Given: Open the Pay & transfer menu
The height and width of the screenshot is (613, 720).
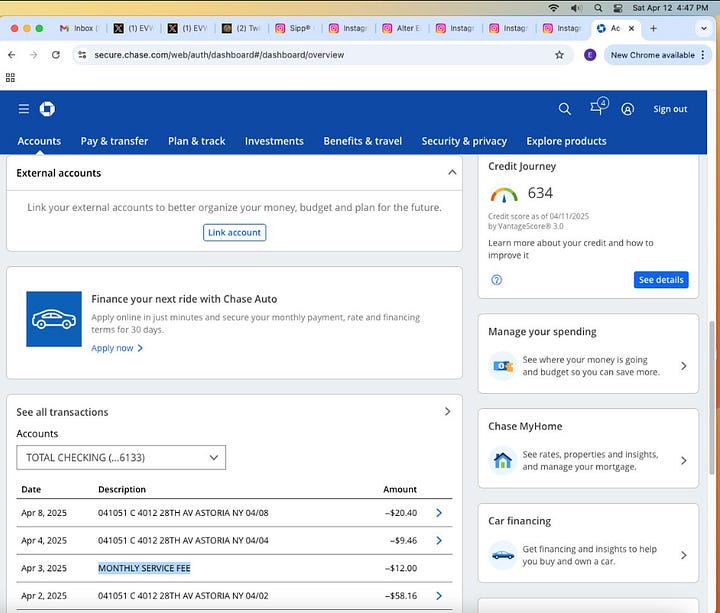Looking at the screenshot, I should (x=114, y=141).
